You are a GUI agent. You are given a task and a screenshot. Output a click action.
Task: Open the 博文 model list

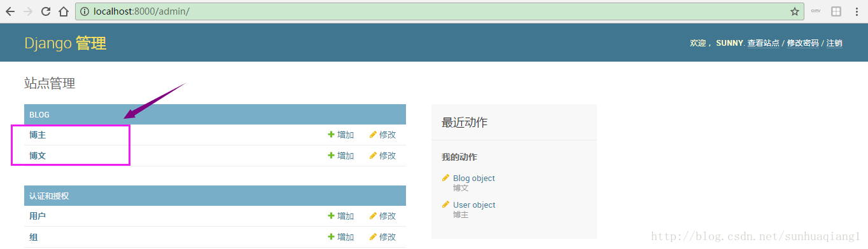[38, 156]
